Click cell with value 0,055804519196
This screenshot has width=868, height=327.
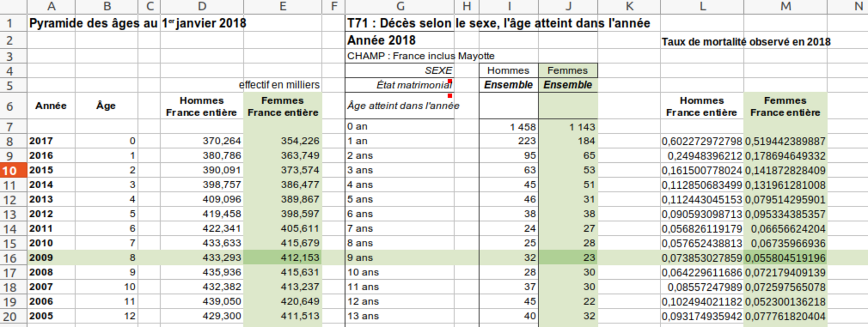click(785, 258)
